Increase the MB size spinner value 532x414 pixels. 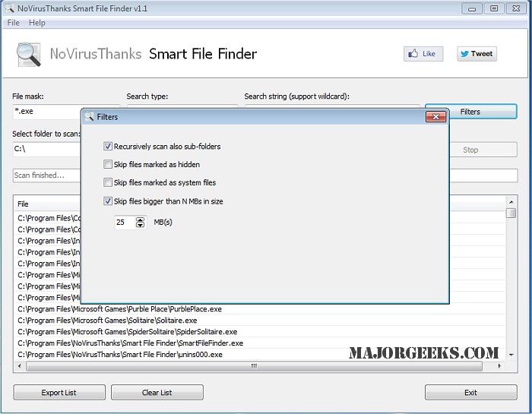(x=140, y=220)
